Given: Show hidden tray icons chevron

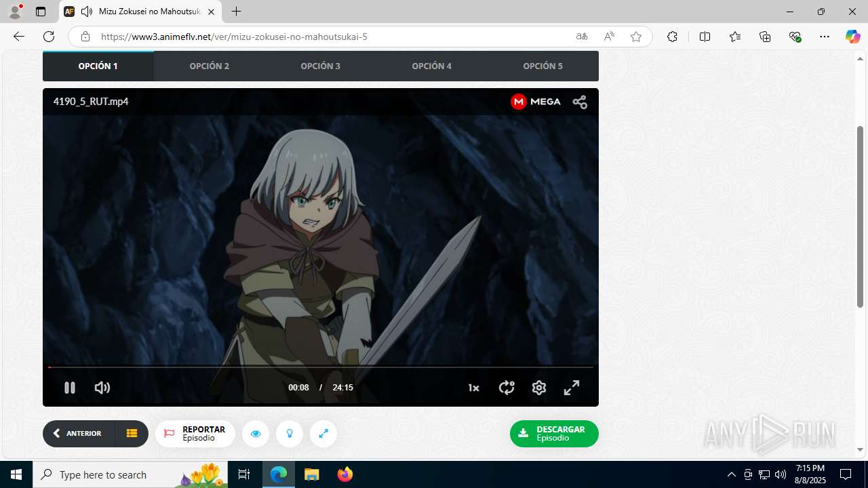Looking at the screenshot, I should pyautogui.click(x=731, y=474).
